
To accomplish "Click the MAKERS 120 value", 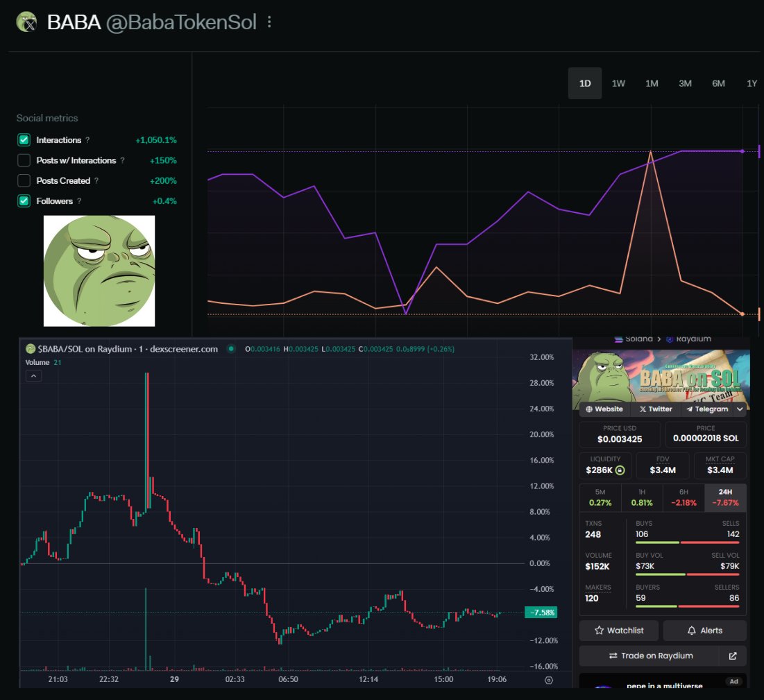I will click(x=591, y=598).
